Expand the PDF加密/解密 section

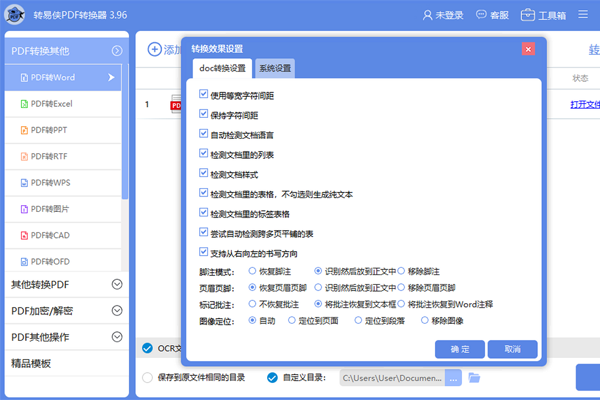(x=117, y=311)
